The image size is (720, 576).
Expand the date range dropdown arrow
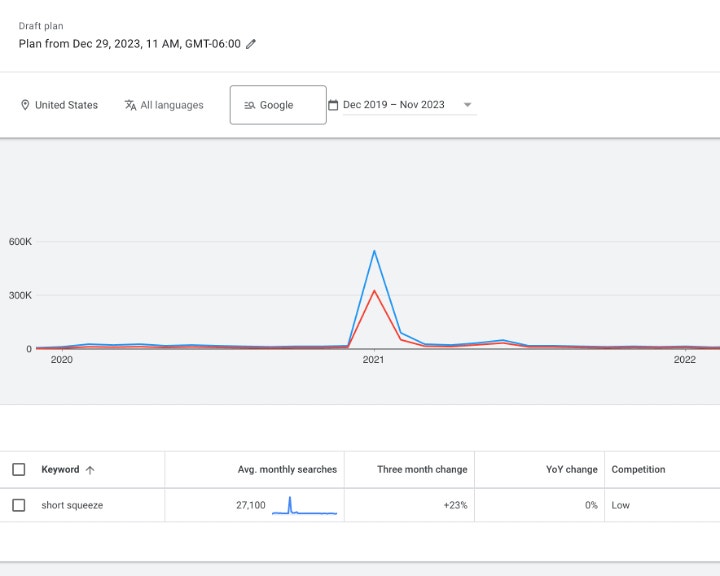(x=467, y=105)
